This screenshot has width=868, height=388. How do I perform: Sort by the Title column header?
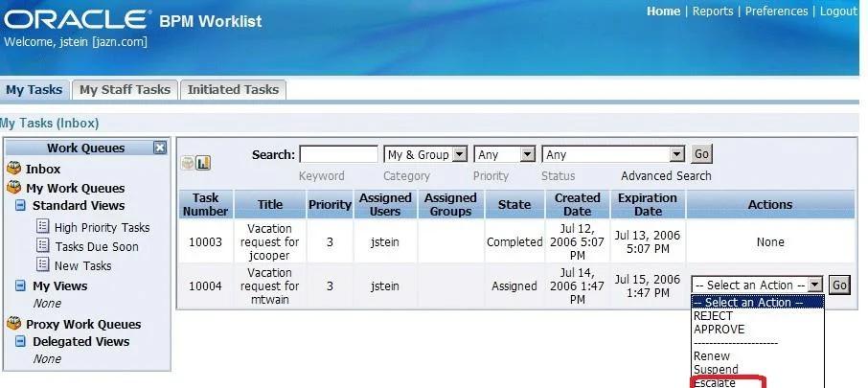pos(269,204)
